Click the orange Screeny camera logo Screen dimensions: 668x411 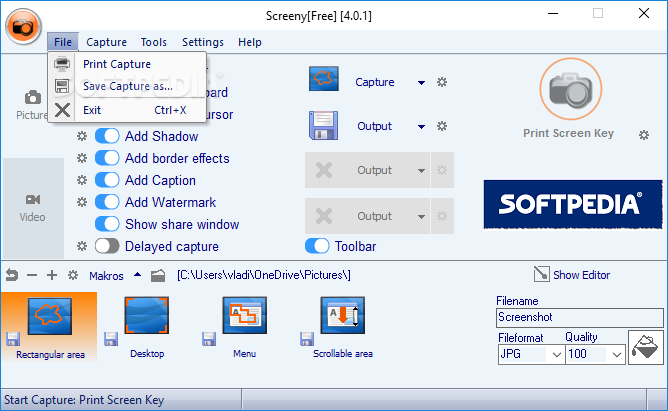pyautogui.click(x=23, y=26)
